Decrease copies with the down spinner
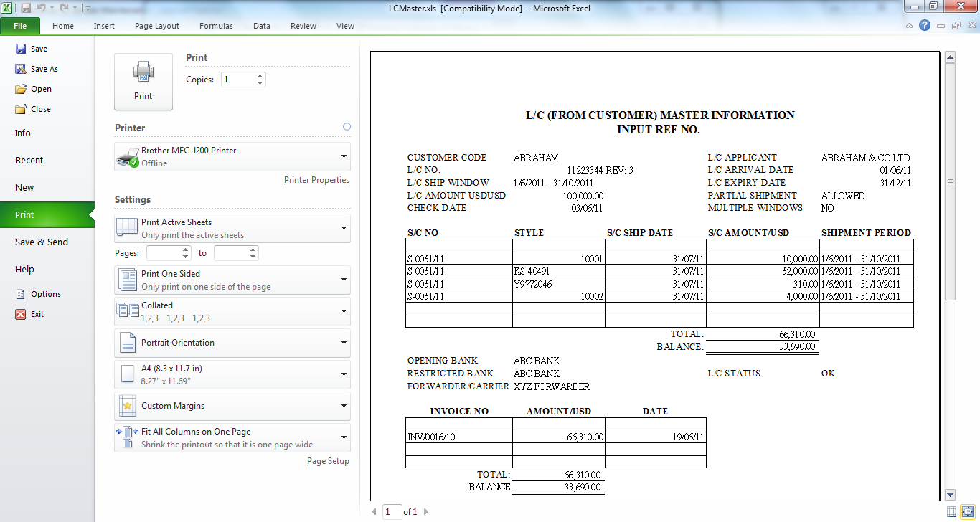 [x=260, y=84]
